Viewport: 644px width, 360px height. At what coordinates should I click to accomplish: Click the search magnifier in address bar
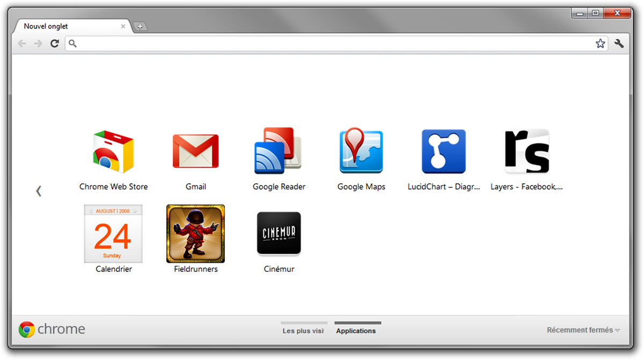point(72,44)
